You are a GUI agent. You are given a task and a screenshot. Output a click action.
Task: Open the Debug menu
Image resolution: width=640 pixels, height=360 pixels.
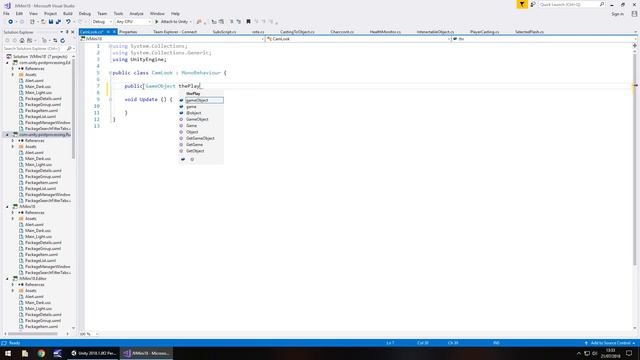point(85,13)
